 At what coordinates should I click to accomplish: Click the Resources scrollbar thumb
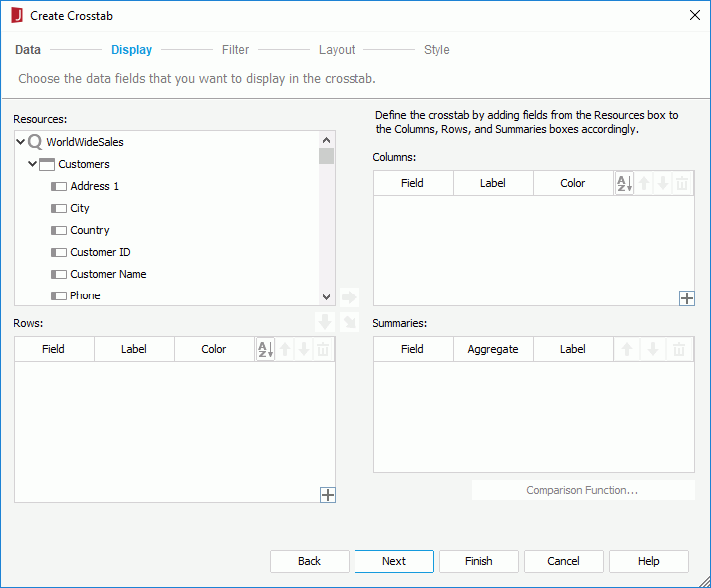[x=326, y=156]
